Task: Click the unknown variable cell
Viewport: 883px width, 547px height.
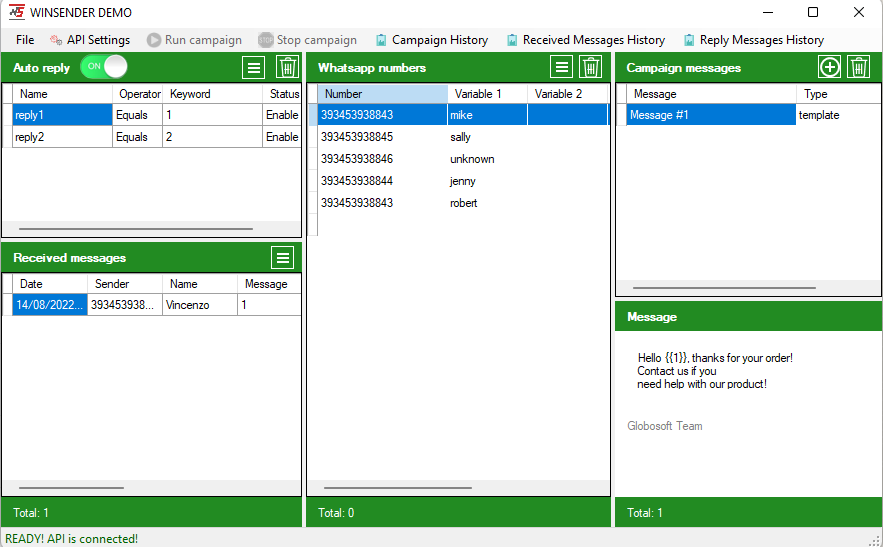Action: click(x=488, y=159)
